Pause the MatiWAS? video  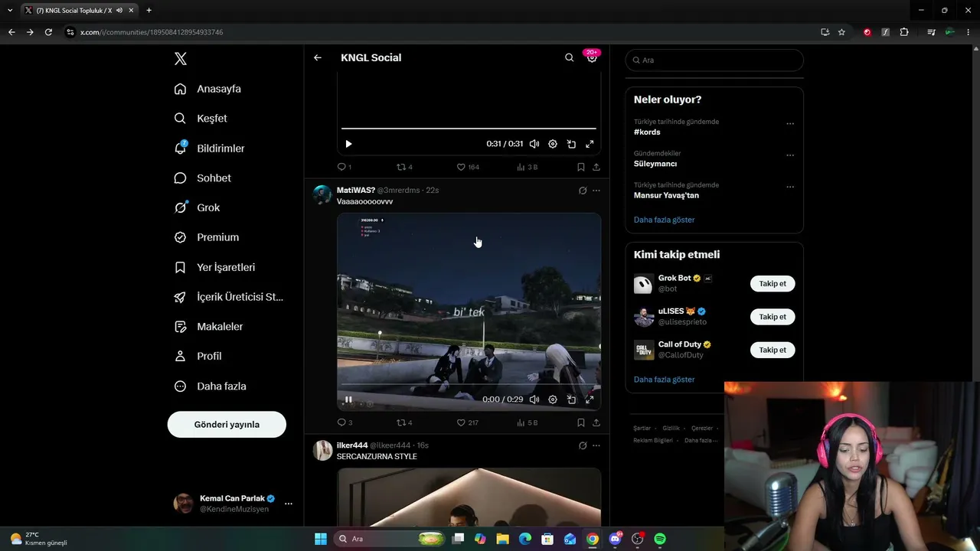pyautogui.click(x=348, y=399)
